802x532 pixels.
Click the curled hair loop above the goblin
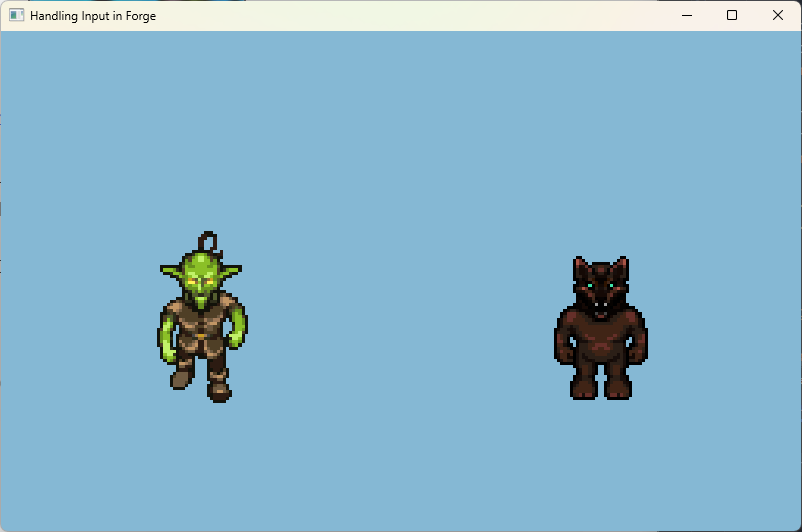pyautogui.click(x=207, y=241)
